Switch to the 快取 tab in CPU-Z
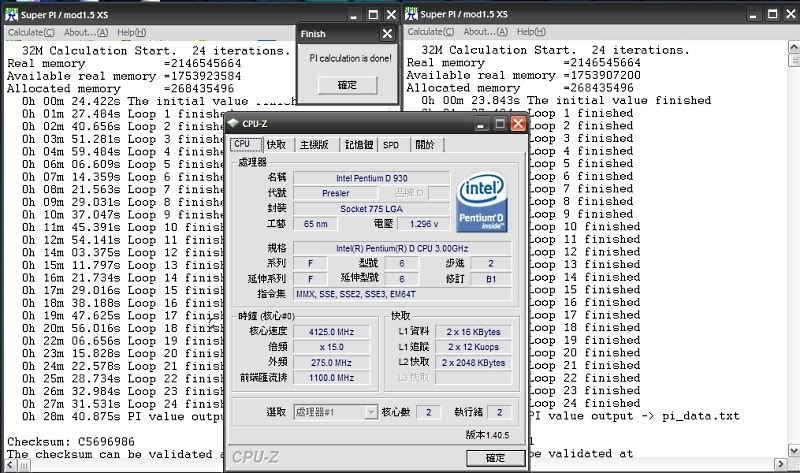This screenshot has width=800, height=473. click(x=277, y=145)
